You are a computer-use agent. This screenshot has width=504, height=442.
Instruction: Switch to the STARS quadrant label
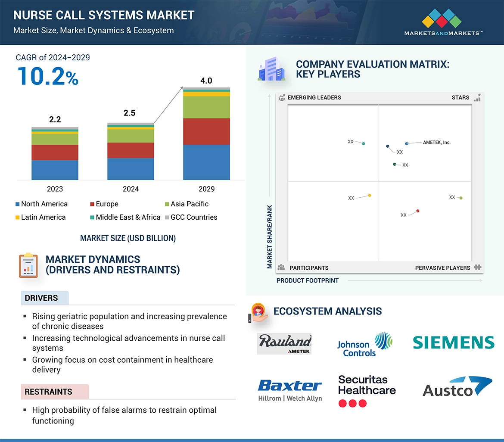pyautogui.click(x=460, y=98)
